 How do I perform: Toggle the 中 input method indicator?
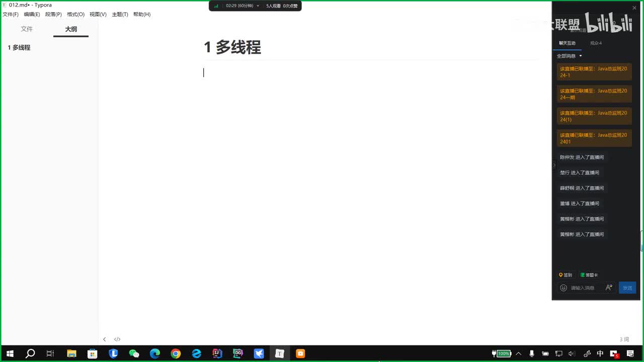click(x=600, y=353)
